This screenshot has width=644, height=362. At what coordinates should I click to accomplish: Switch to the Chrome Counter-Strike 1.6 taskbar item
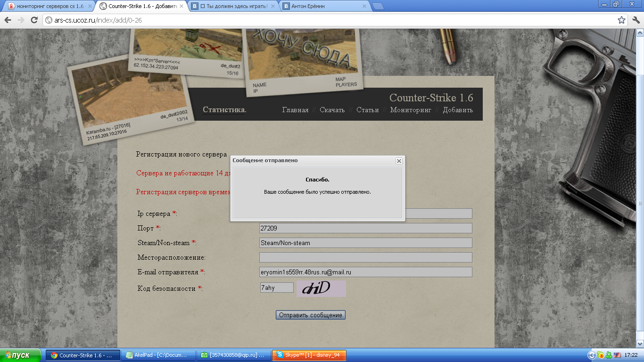click(82, 355)
